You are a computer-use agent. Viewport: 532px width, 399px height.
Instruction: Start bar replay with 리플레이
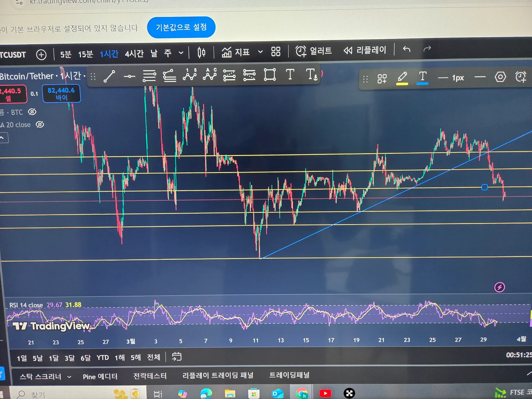(365, 50)
